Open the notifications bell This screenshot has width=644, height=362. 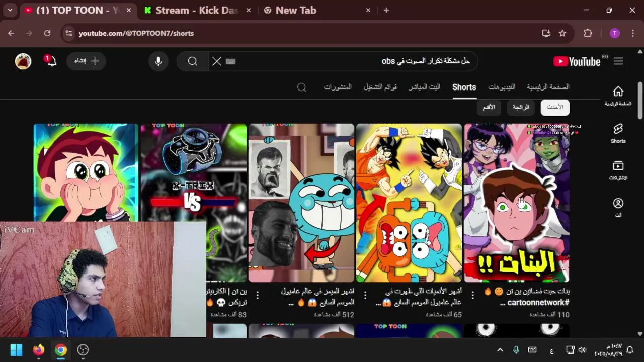pos(51,61)
